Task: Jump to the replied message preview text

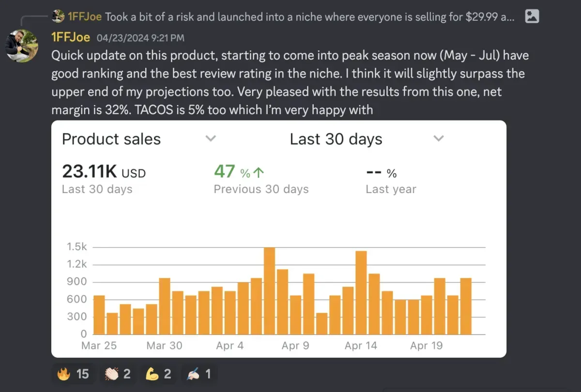Action: [x=310, y=16]
